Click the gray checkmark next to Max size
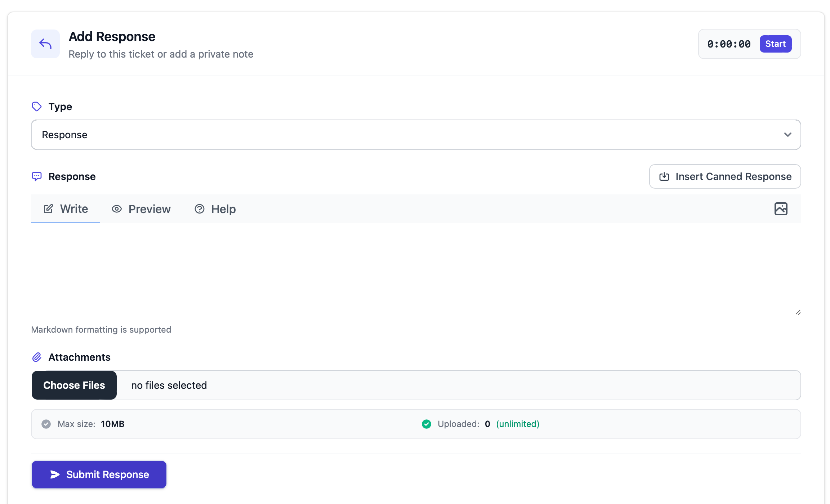The width and height of the screenshot is (830, 504). tap(46, 424)
